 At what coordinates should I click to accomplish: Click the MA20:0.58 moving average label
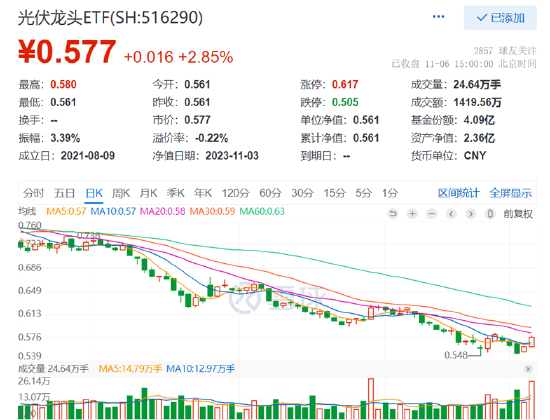[x=163, y=212]
